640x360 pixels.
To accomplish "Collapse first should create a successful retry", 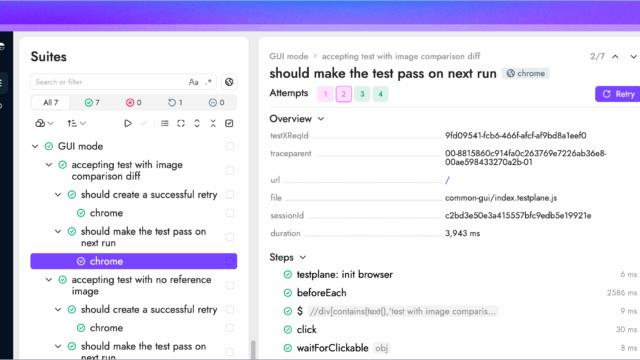I will click(x=58, y=195).
